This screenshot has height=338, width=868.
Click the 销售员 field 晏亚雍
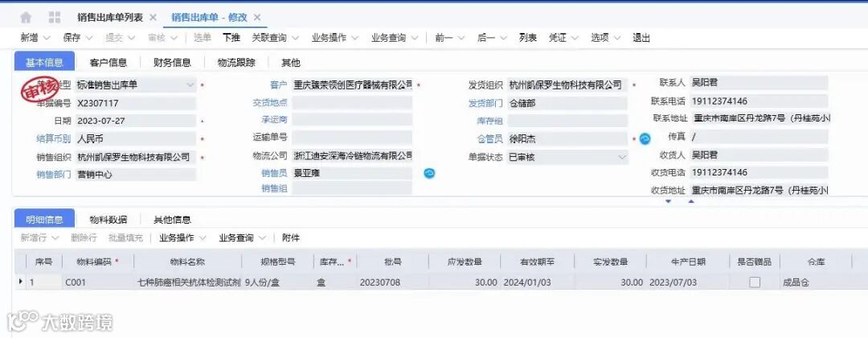[x=352, y=174]
